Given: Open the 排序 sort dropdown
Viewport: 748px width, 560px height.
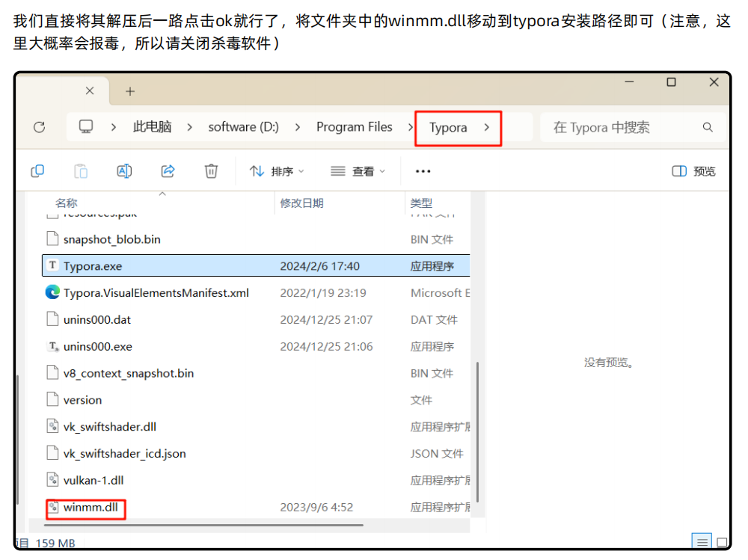Looking at the screenshot, I should pyautogui.click(x=277, y=171).
